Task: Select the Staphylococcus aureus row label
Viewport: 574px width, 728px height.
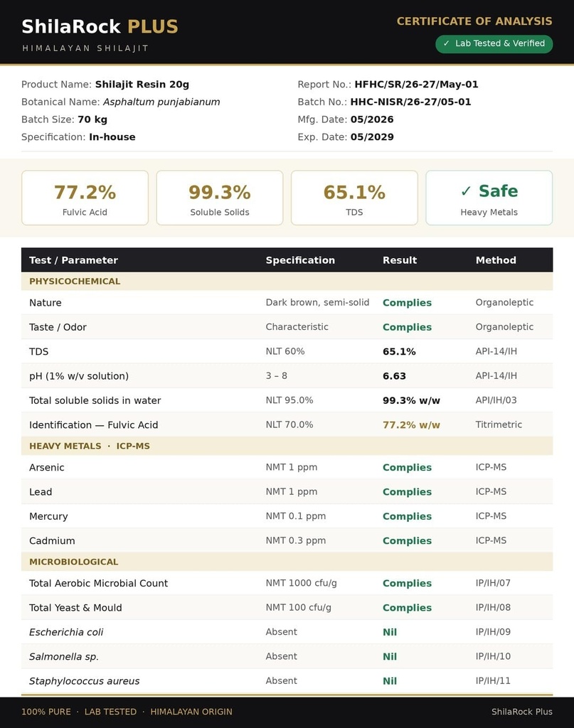Action: (x=84, y=681)
